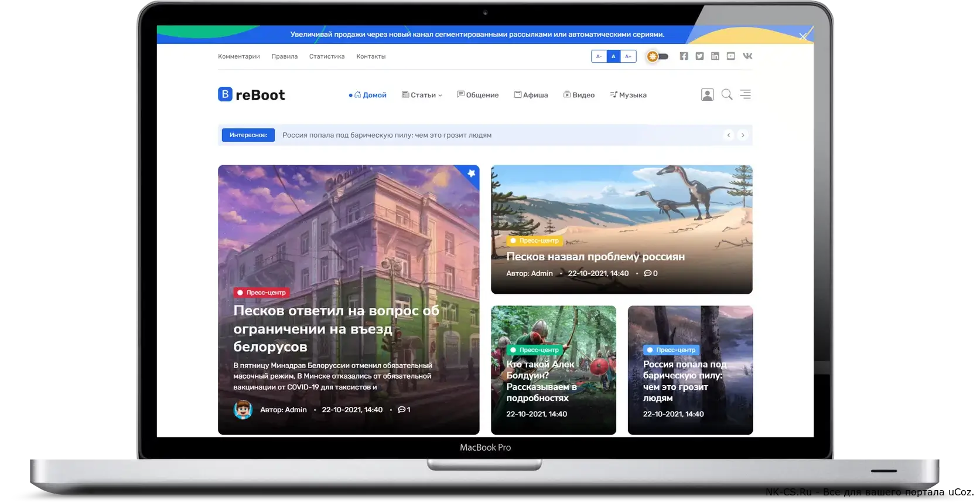Open article Песков назвал проблему россиян

pyautogui.click(x=595, y=257)
